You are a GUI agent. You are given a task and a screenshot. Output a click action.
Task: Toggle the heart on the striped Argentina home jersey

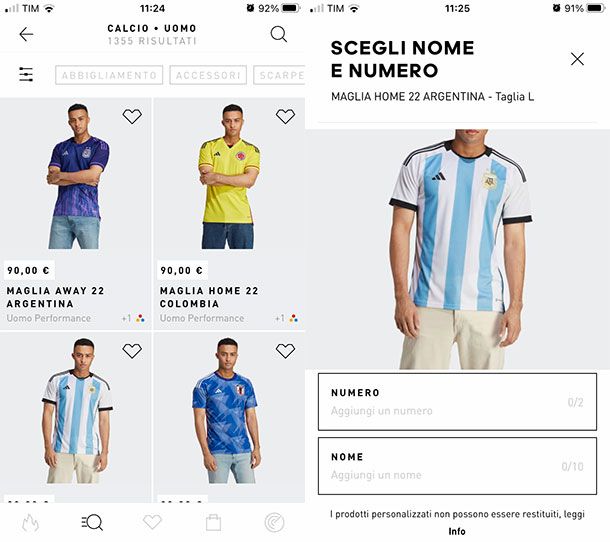pyautogui.click(x=132, y=351)
